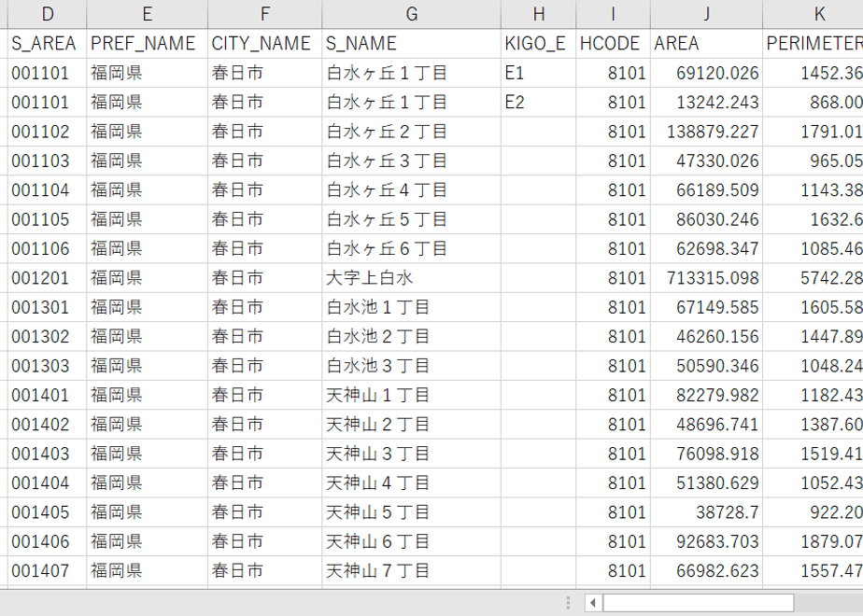Select cell containing E1 in KIGO_E
Viewport: 863px width, 616px height.
[x=538, y=73]
